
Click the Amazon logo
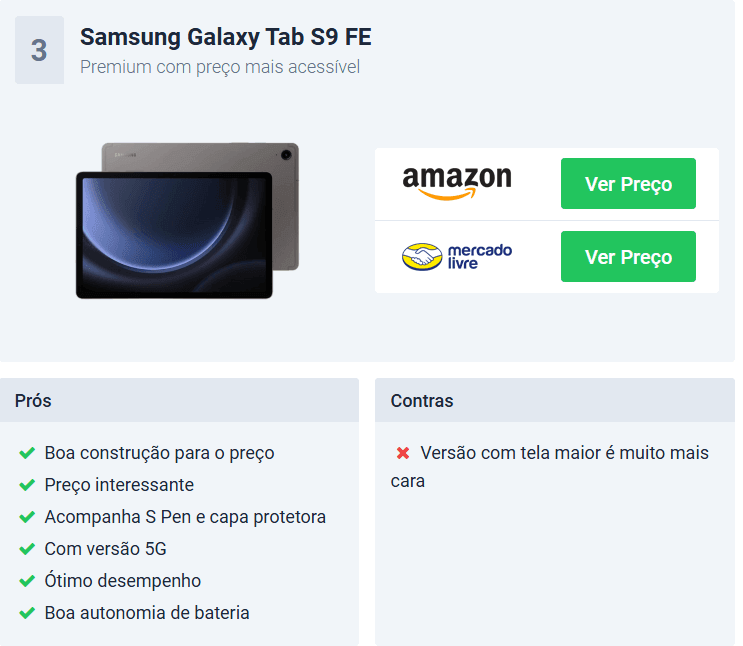pos(457,183)
